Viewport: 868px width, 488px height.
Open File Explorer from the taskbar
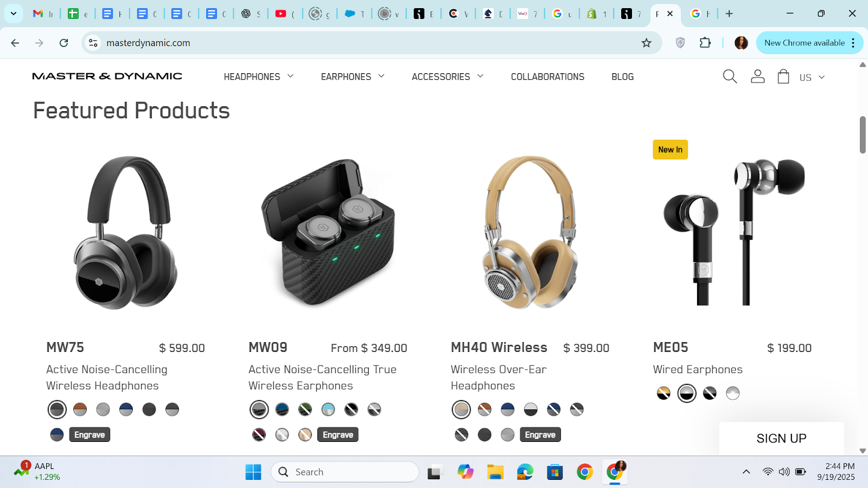[495, 472]
